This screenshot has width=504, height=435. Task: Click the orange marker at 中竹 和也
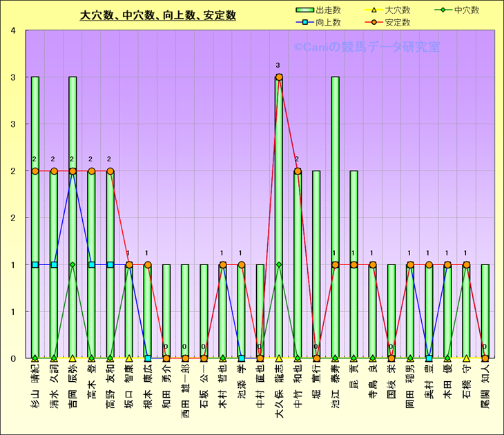(298, 171)
